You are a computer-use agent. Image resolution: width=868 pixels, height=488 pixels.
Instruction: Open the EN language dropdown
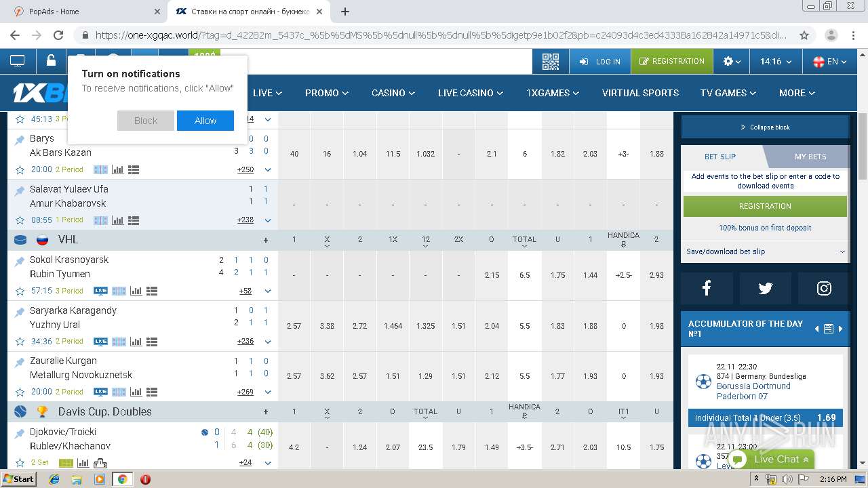click(x=830, y=62)
